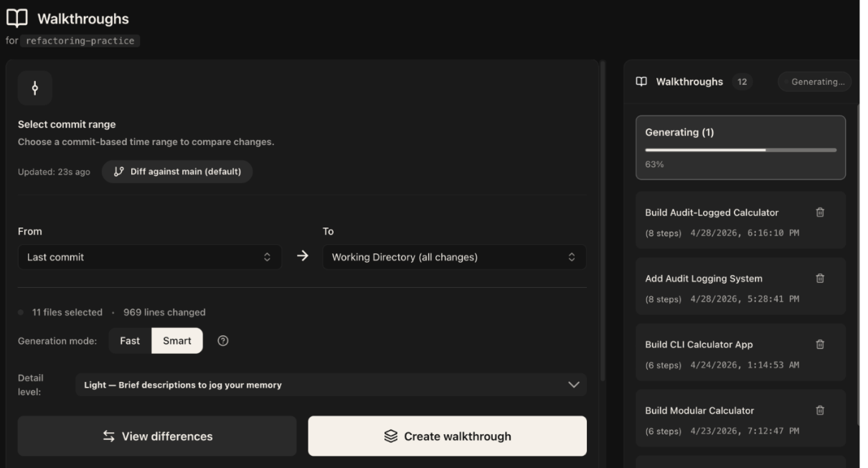Open the To Working Directory dropdown
Image resolution: width=868 pixels, height=468 pixels.
click(454, 257)
